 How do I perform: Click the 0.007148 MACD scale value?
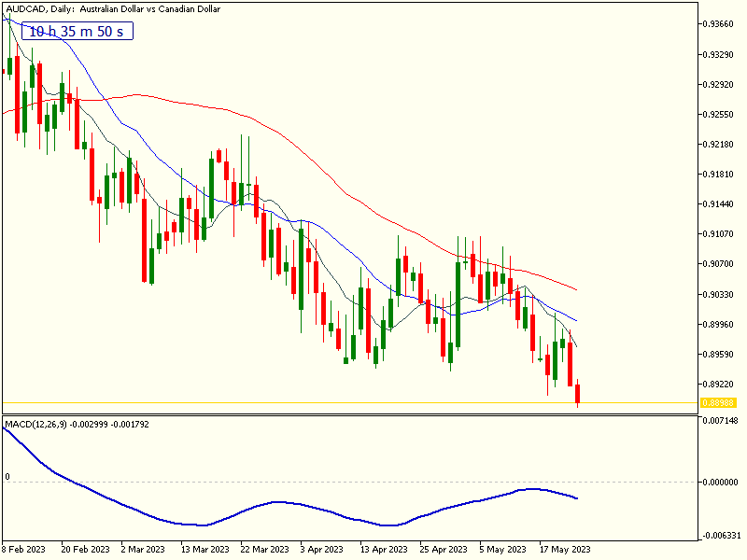pyautogui.click(x=720, y=422)
